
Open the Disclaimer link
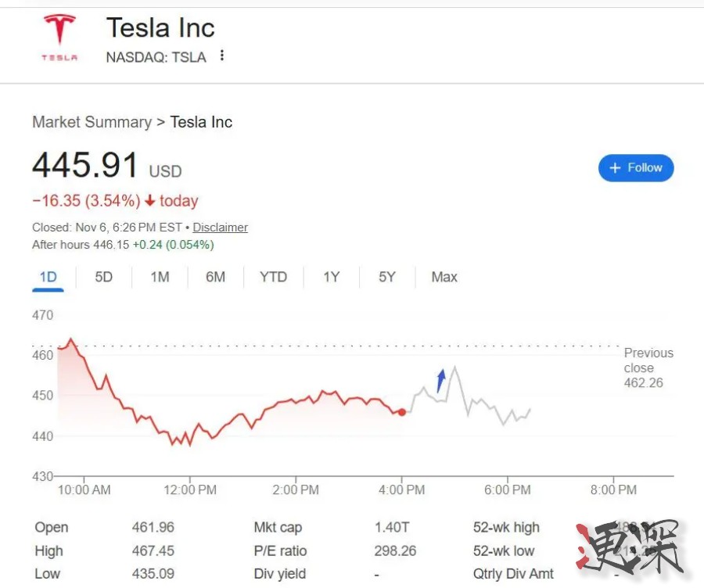(220, 228)
